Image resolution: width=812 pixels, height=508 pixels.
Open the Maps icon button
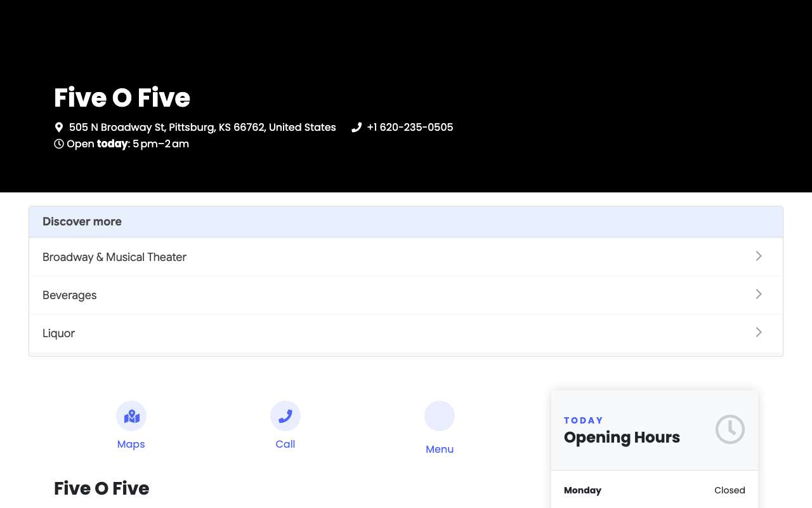(x=131, y=416)
